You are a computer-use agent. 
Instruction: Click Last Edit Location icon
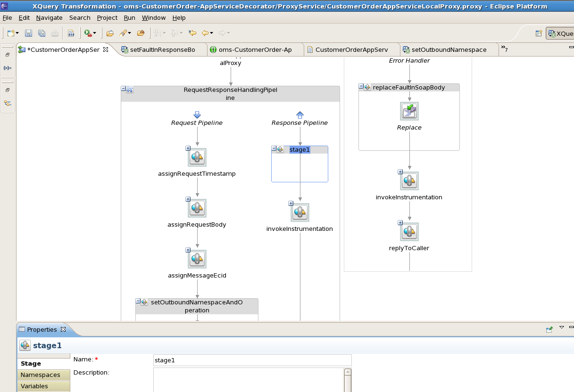point(192,33)
